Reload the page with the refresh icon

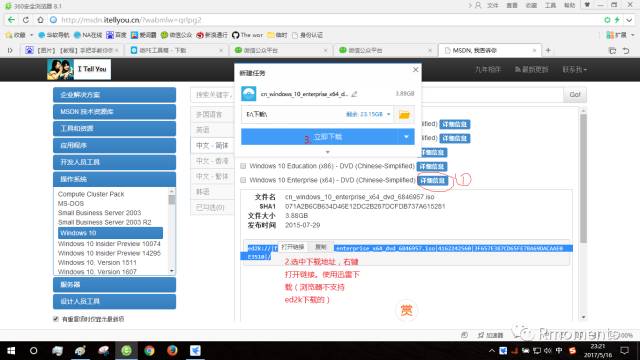coord(26,20)
